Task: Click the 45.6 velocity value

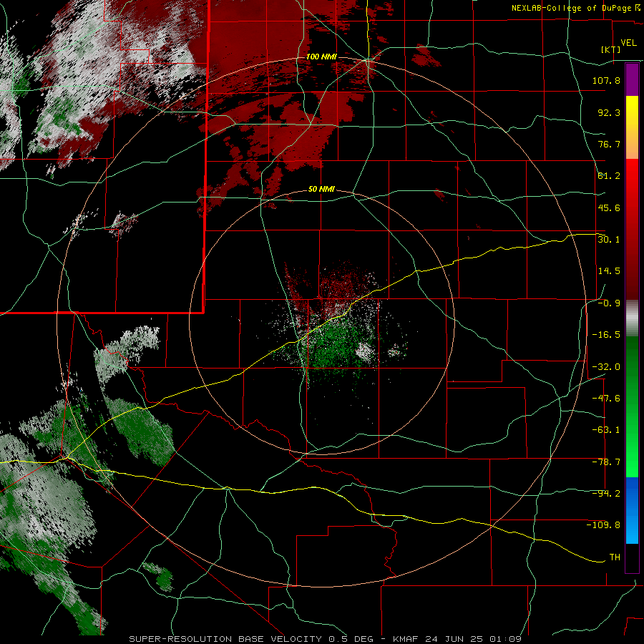Action: 609,208
